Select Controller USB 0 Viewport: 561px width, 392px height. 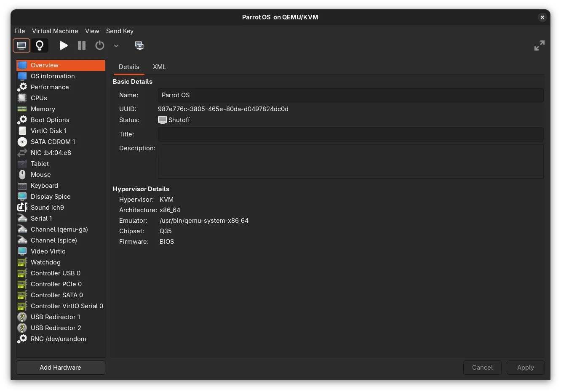tap(61, 273)
